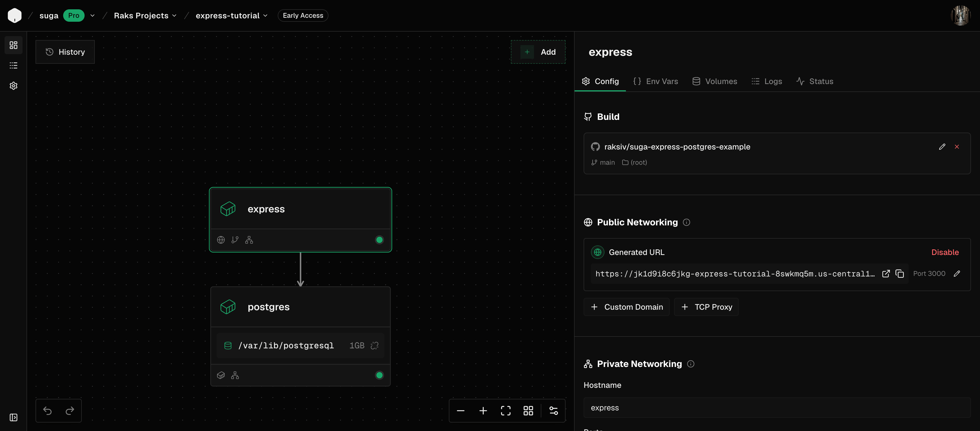
Task: Show Public Networking info tooltip
Action: (x=686, y=222)
